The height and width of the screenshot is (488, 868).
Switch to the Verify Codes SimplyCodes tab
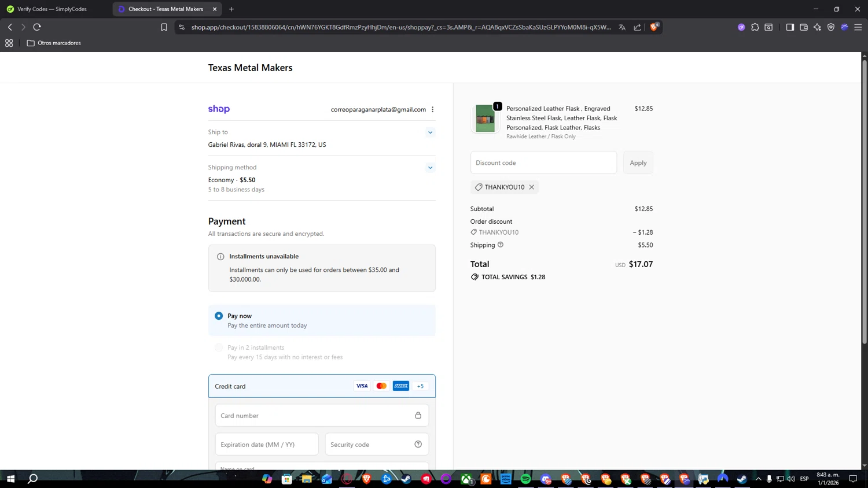tap(52, 9)
